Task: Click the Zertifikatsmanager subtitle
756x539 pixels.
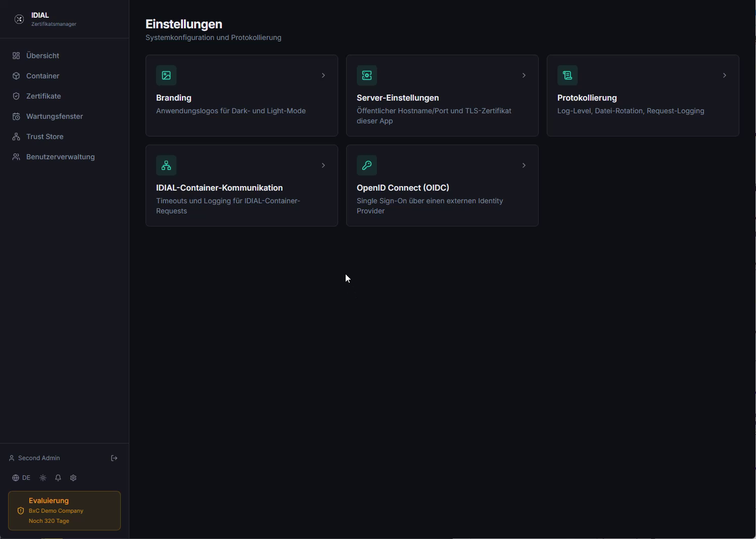Action: (x=54, y=24)
